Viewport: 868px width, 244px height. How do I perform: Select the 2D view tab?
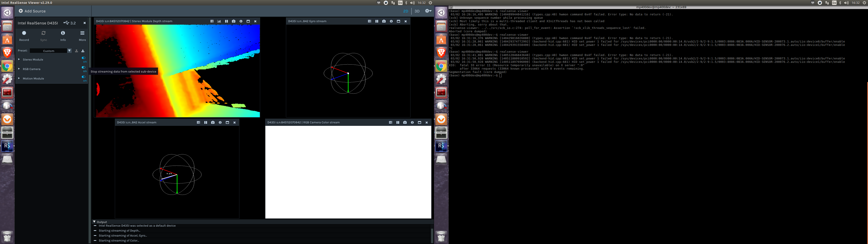click(x=405, y=11)
